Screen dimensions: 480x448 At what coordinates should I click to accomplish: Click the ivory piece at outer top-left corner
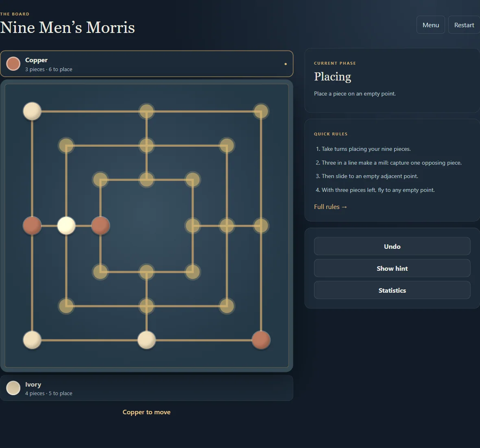pyautogui.click(x=32, y=111)
